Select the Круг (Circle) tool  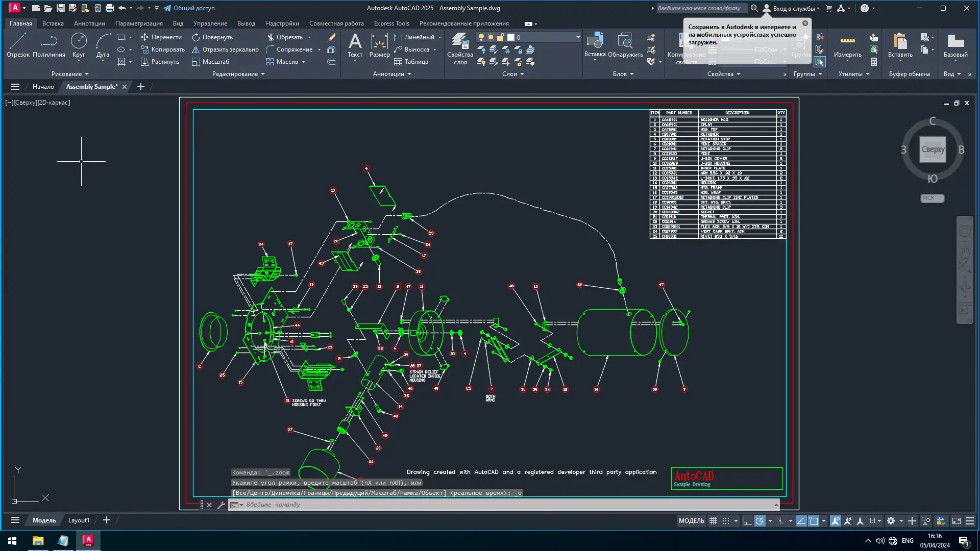[79, 45]
